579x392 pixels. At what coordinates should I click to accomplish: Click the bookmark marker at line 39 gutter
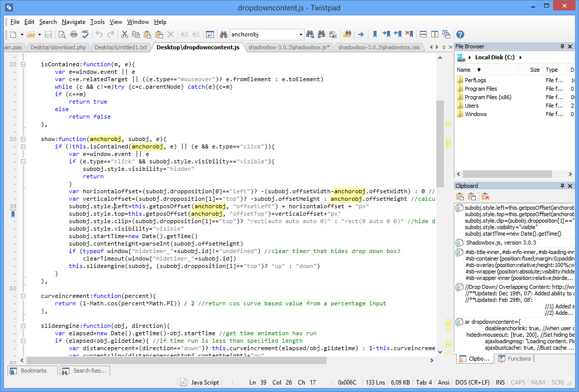[13, 214]
